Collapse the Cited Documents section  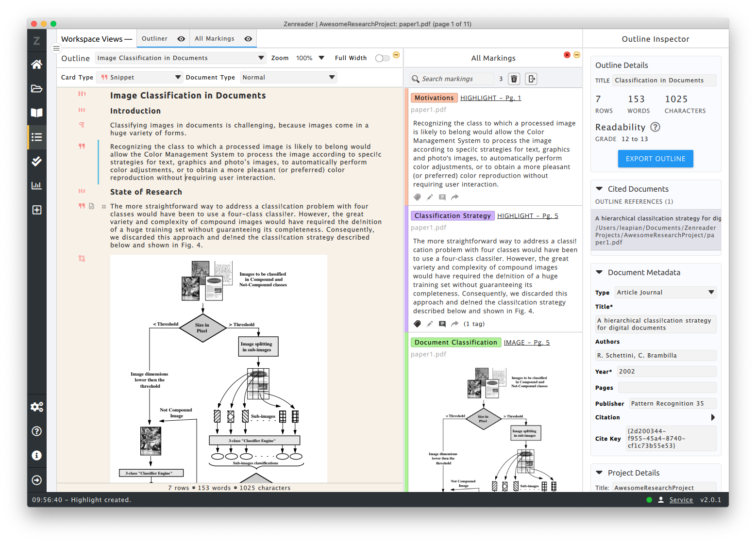[599, 189]
